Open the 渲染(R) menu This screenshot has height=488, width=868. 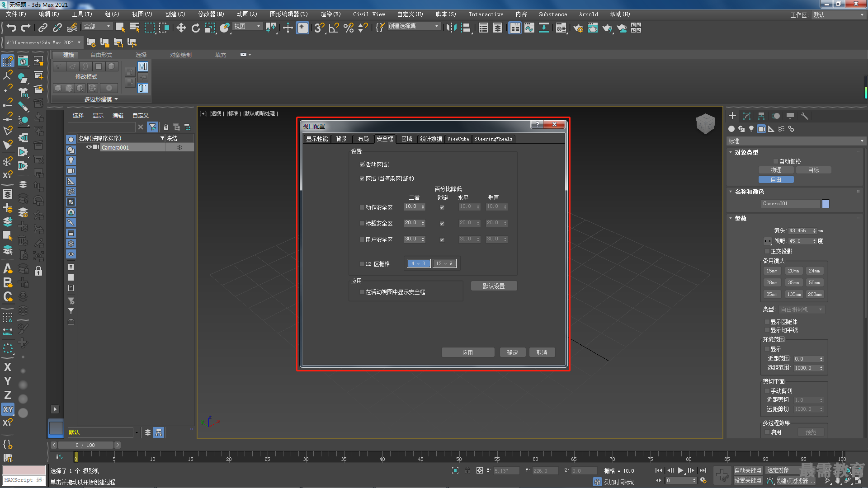[x=330, y=14]
